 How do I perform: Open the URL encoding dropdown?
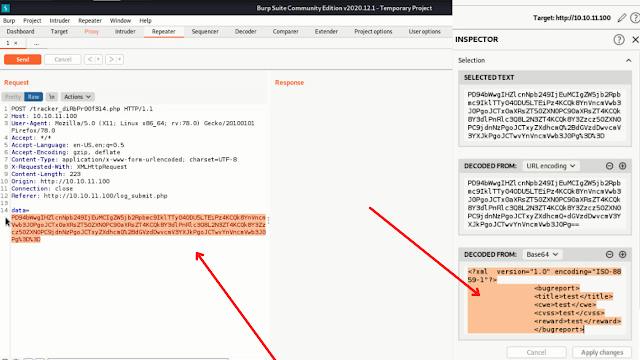[551, 166]
